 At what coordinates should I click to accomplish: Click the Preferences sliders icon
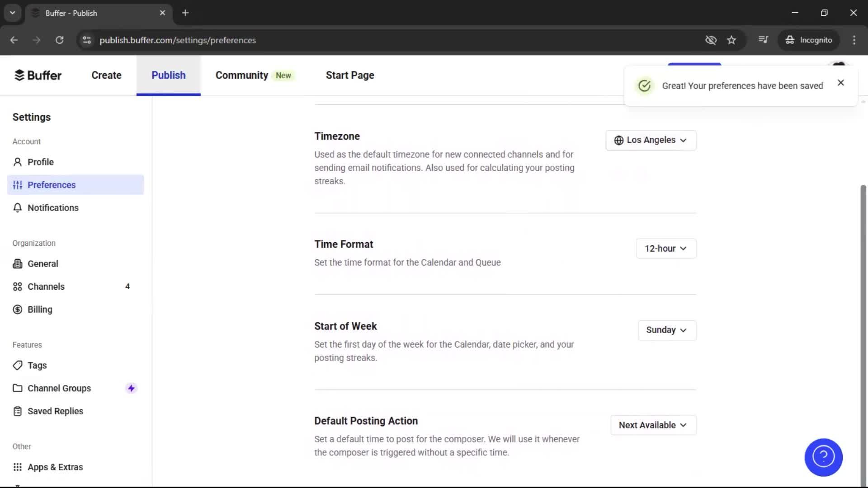pyautogui.click(x=17, y=185)
